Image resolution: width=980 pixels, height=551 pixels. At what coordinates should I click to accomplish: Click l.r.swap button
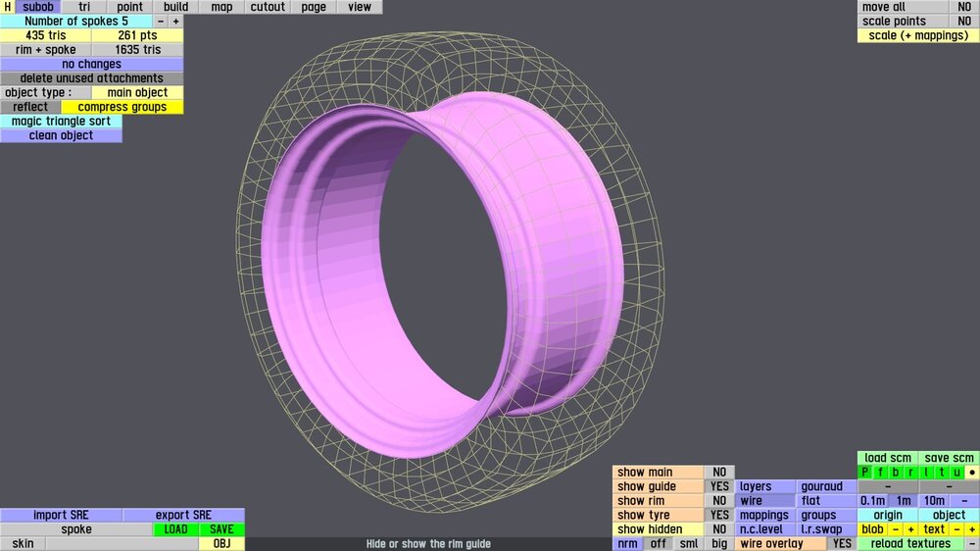[x=826, y=529]
